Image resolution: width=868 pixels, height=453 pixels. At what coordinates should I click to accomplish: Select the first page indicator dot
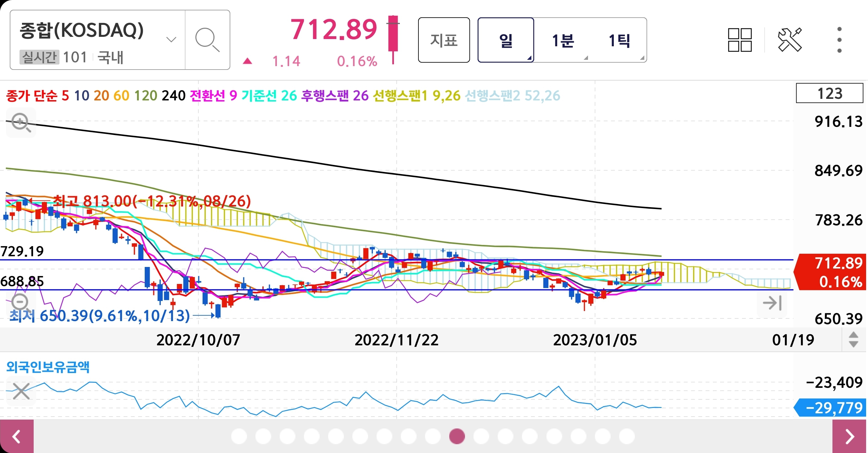click(x=239, y=437)
